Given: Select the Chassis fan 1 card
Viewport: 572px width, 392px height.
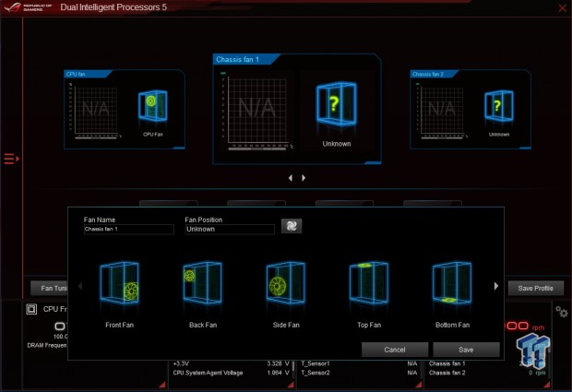Looking at the screenshot, I should click(297, 109).
